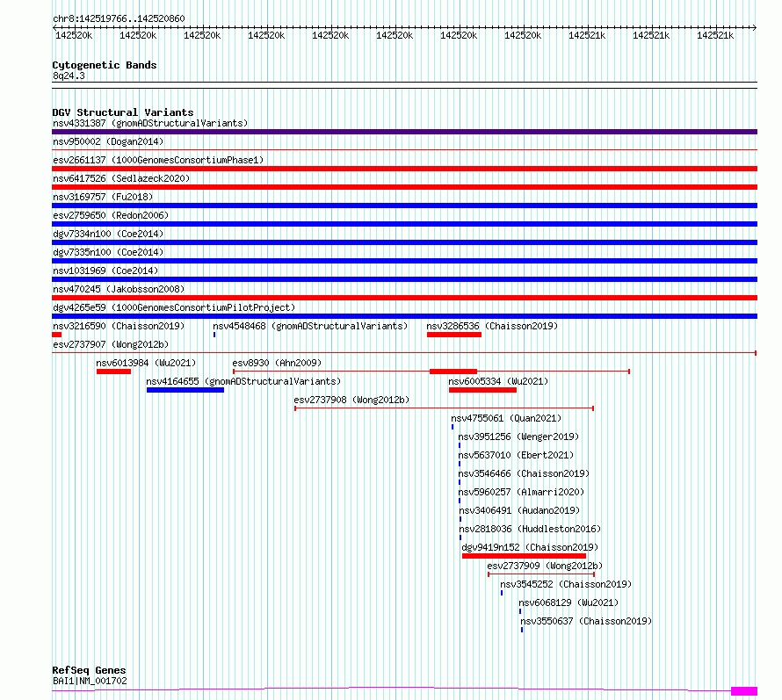Click nsv4755061 (Quan2021) label
This screenshot has height=700, width=782.
point(506,418)
